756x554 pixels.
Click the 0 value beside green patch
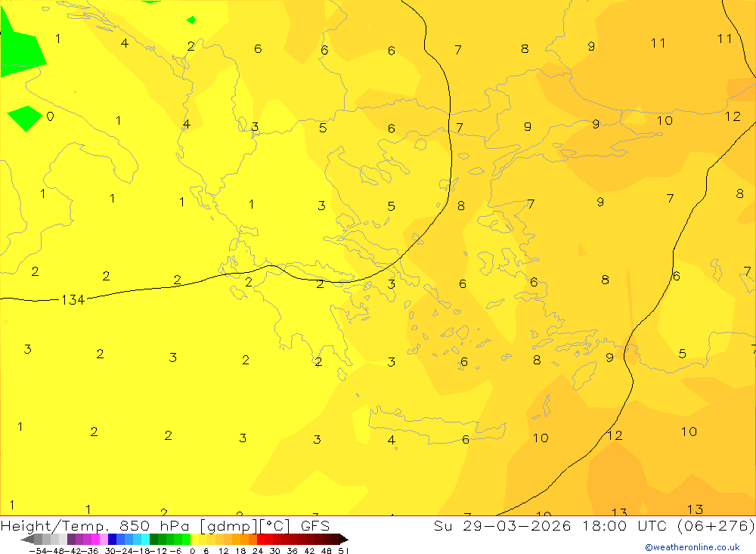50,116
